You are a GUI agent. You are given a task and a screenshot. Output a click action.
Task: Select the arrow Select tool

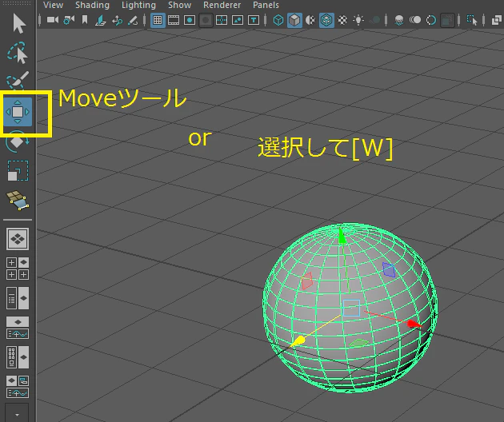click(x=18, y=23)
